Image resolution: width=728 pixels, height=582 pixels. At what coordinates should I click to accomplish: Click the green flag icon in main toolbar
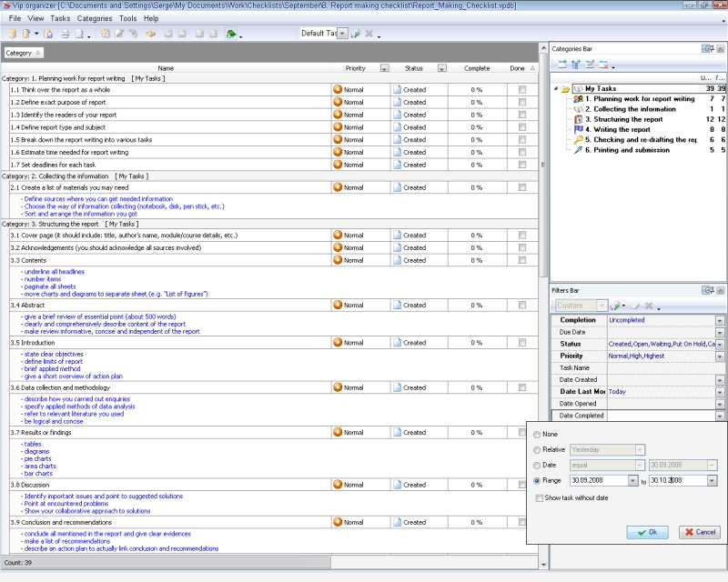232,34
